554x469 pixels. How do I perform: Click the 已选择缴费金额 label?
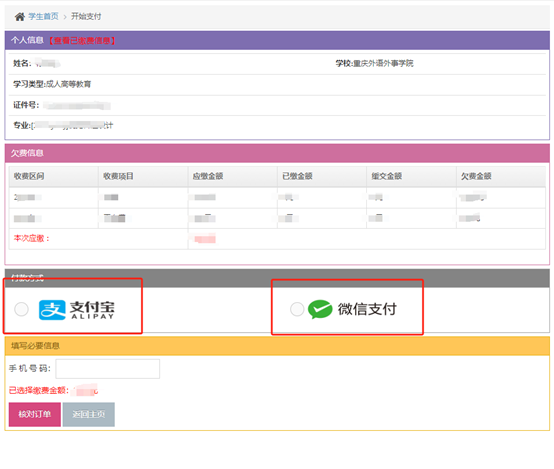[x=39, y=391]
